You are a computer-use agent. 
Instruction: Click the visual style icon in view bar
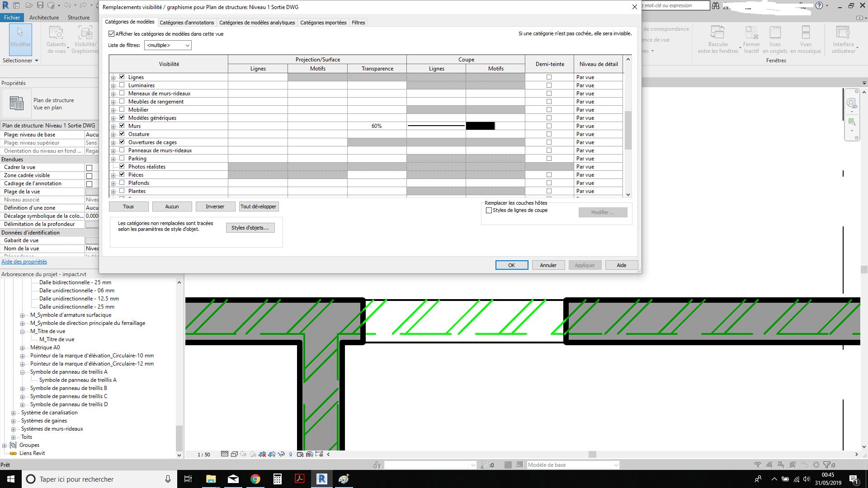click(234, 454)
